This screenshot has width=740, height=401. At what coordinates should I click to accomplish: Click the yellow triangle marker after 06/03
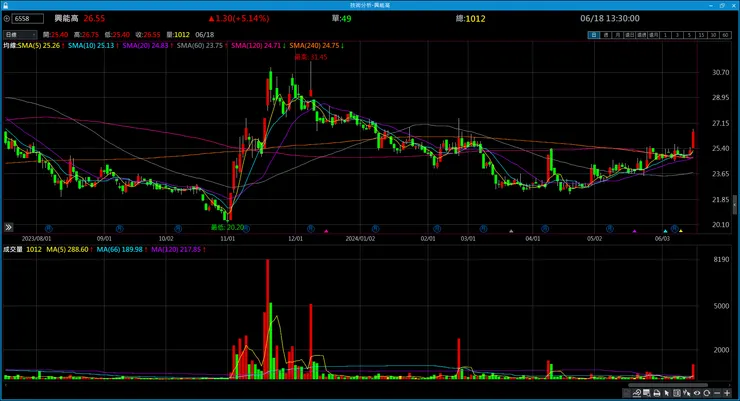pyautogui.click(x=681, y=231)
